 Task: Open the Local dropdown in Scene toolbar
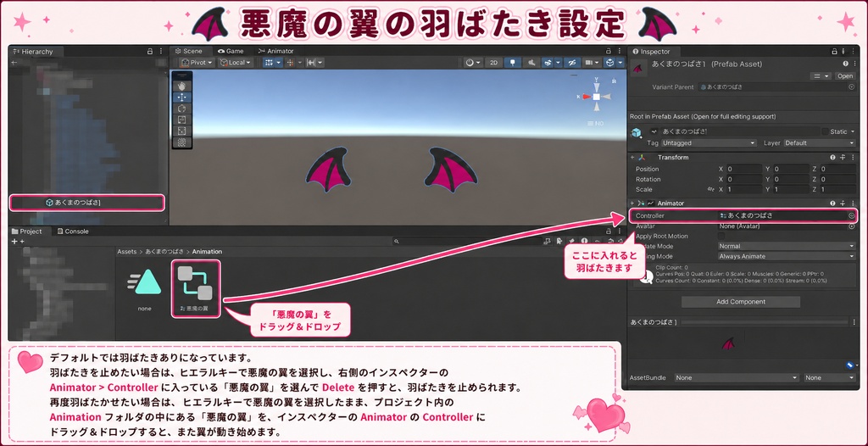[236, 63]
